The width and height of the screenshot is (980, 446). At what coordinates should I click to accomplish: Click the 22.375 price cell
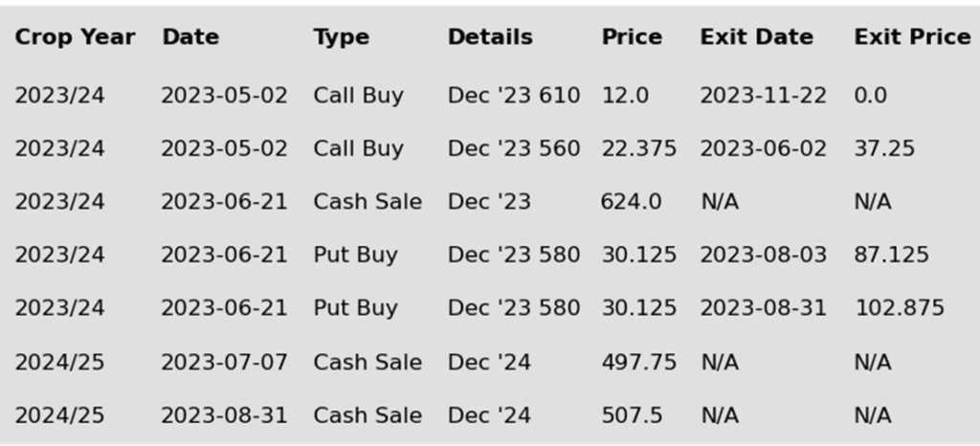click(638, 148)
